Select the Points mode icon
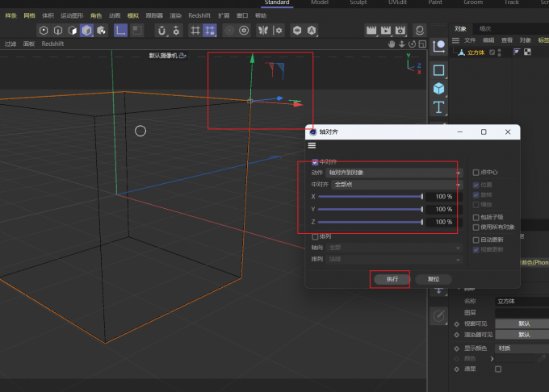The image size is (549, 392). (x=44, y=31)
